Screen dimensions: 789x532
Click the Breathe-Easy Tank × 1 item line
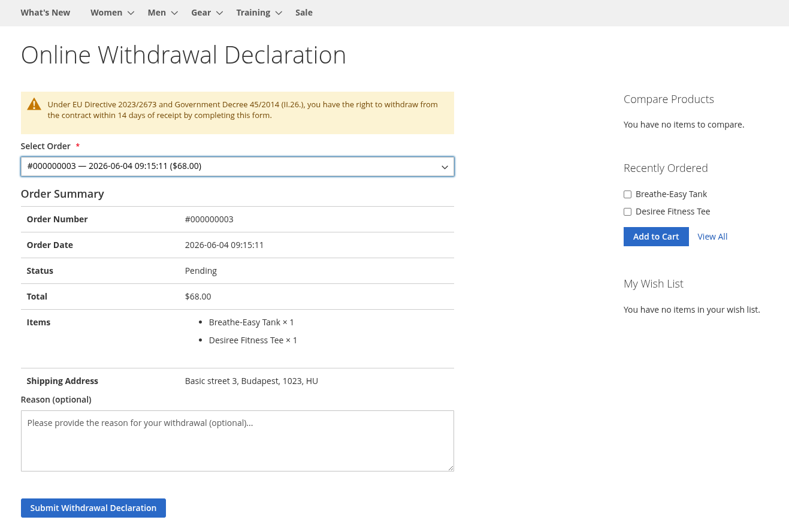coord(252,322)
